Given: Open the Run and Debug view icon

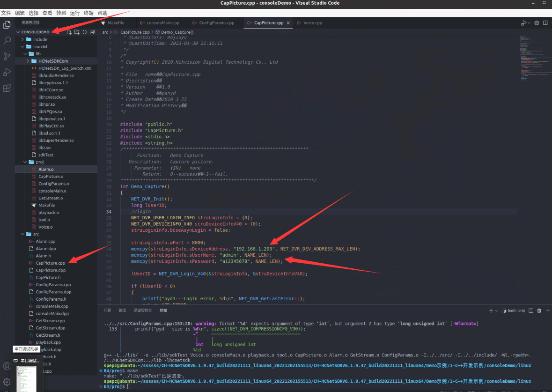Looking at the screenshot, I should pos(7,72).
